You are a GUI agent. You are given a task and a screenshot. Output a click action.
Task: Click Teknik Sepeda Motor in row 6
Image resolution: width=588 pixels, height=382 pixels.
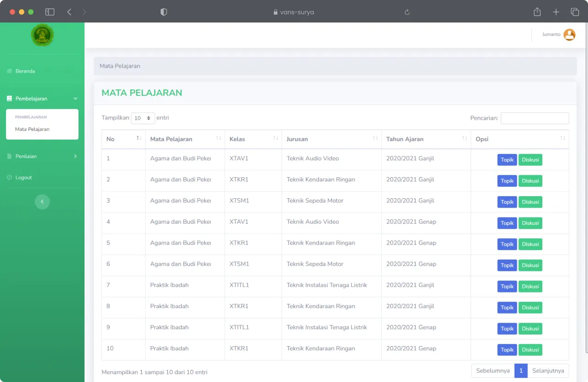pyautogui.click(x=315, y=264)
